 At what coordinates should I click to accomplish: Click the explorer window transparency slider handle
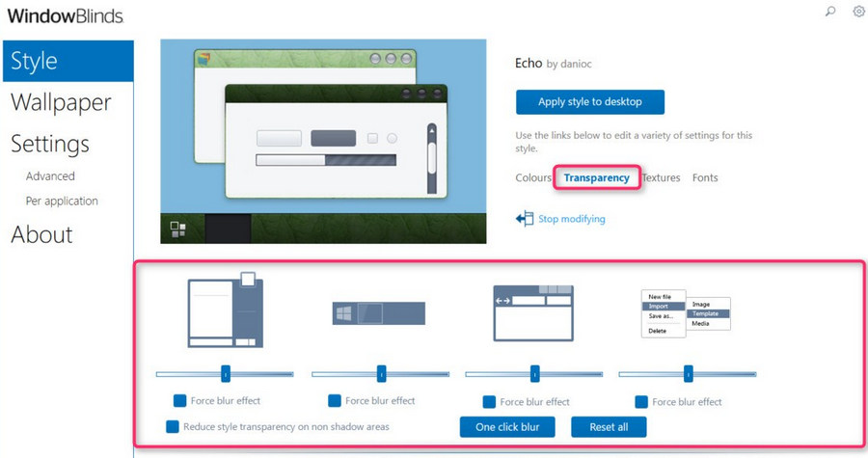[x=534, y=374]
